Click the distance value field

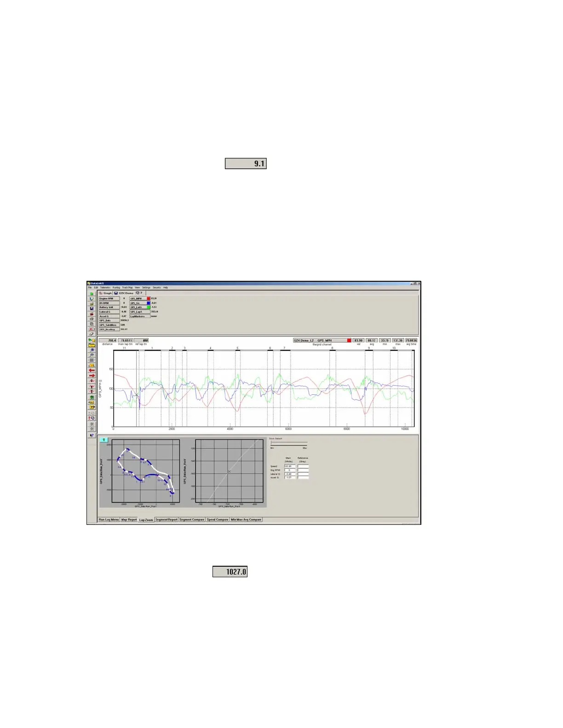click(108, 341)
